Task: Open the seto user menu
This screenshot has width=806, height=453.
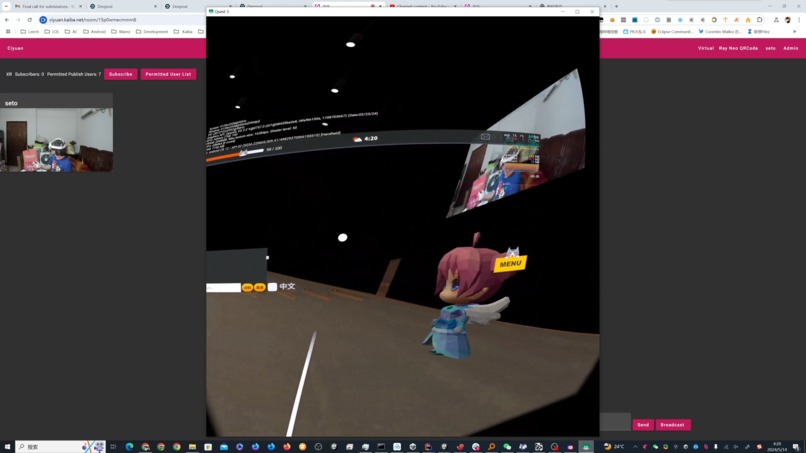Action: pos(770,48)
